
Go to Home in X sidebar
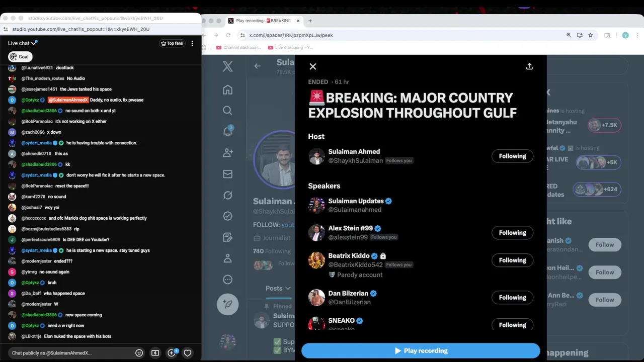click(x=227, y=89)
